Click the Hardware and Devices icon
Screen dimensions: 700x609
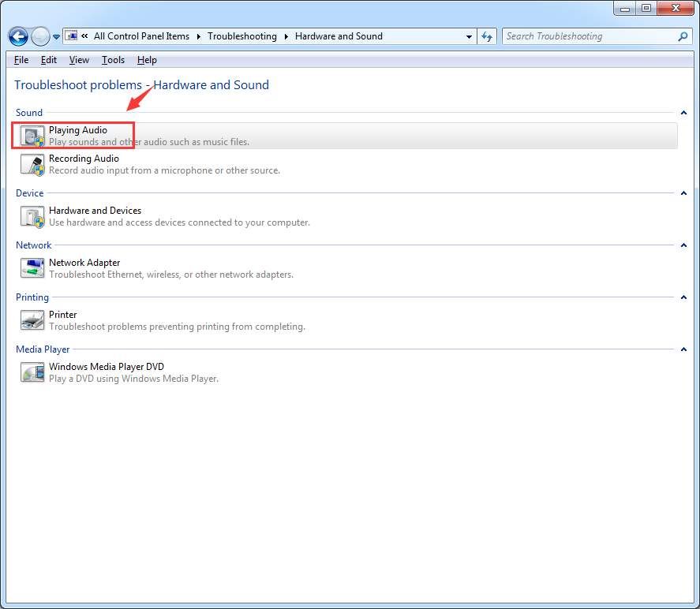pos(32,216)
